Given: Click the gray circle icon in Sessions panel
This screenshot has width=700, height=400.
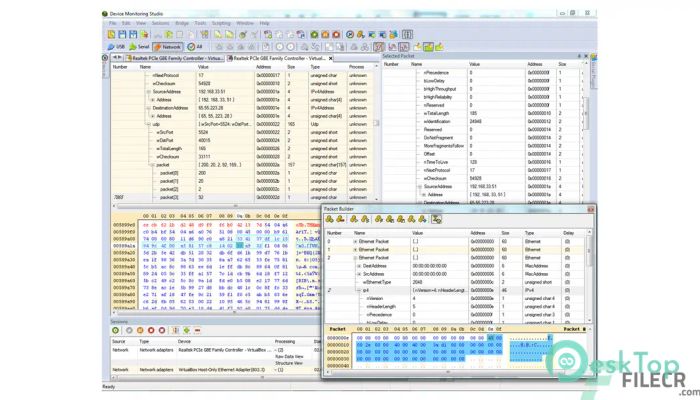Looking at the screenshot, I should click(x=129, y=331).
